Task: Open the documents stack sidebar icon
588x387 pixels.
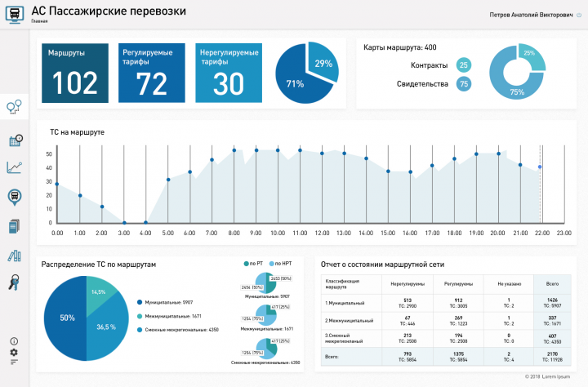Action: coord(14,226)
